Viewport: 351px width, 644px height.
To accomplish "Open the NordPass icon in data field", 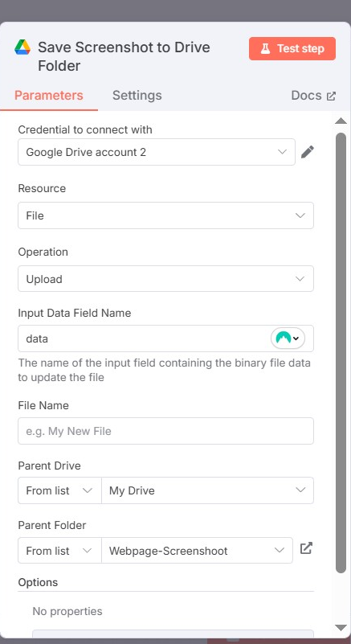I will (x=288, y=338).
